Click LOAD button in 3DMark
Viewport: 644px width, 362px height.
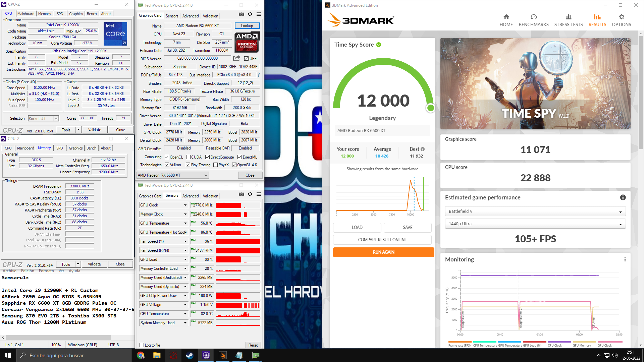[x=357, y=227]
